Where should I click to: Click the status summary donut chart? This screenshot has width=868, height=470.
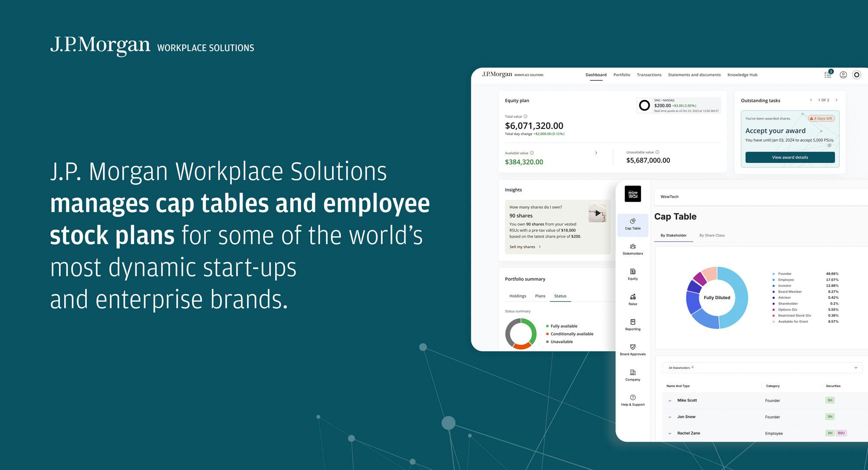point(521,334)
